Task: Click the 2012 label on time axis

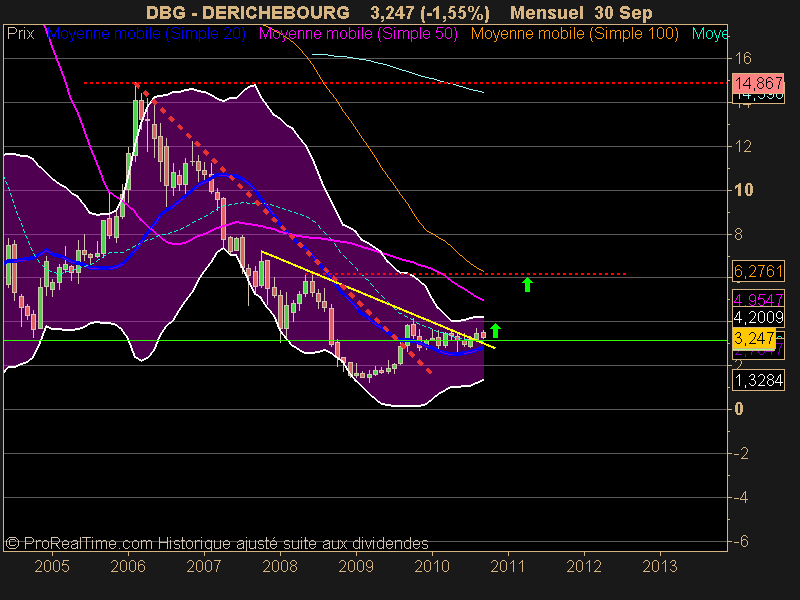Action: pyautogui.click(x=584, y=566)
